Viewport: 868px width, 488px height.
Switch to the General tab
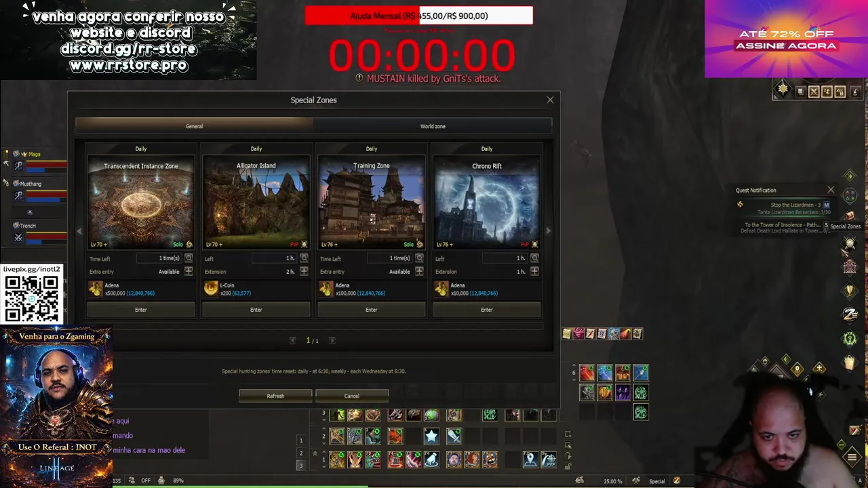194,126
